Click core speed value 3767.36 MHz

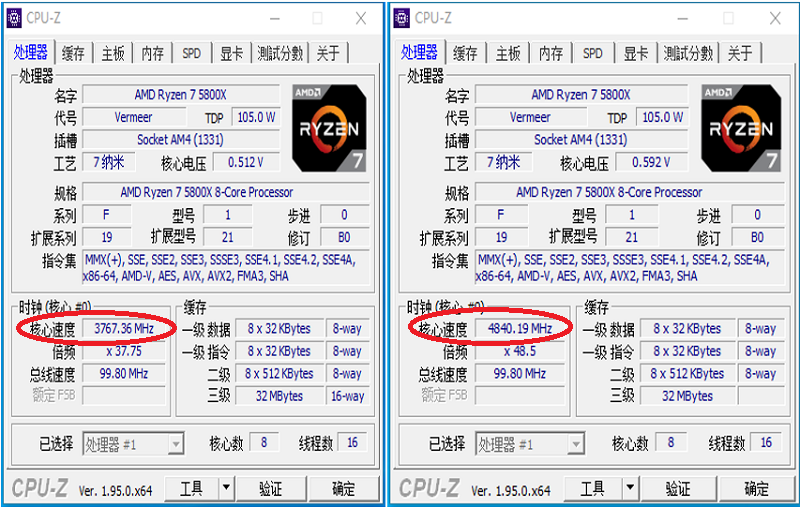[124, 328]
